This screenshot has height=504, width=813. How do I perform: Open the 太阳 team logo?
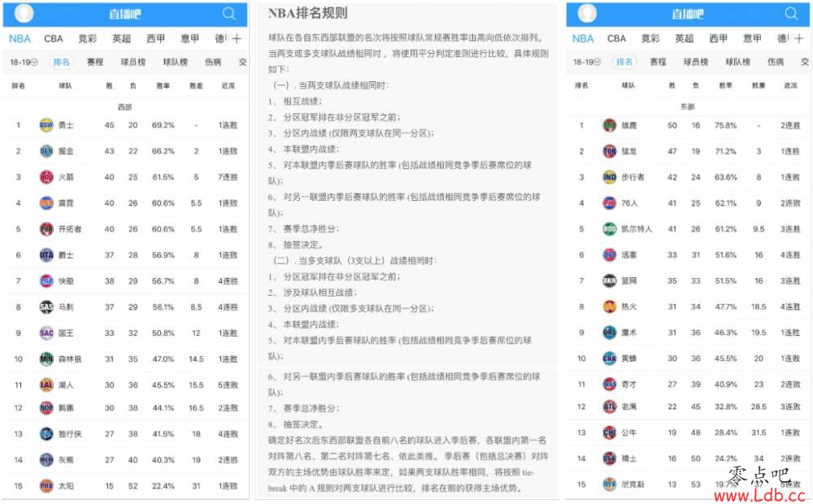point(46,486)
